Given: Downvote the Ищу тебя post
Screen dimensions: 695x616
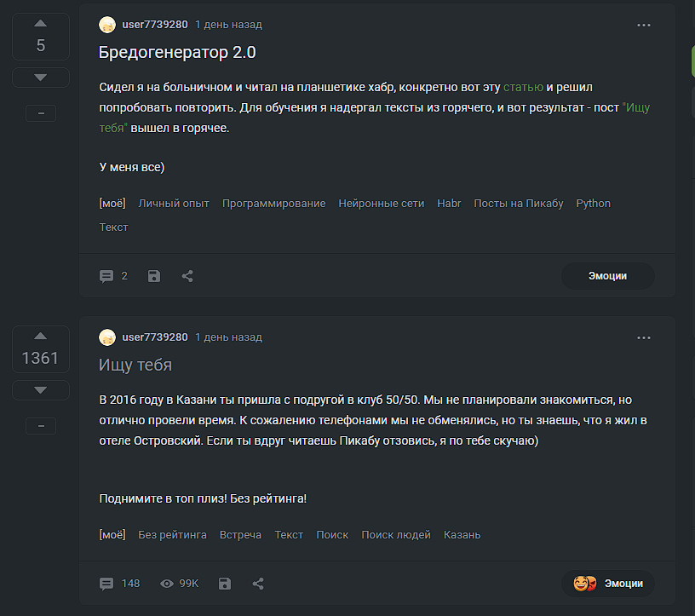Looking at the screenshot, I should click(x=40, y=389).
